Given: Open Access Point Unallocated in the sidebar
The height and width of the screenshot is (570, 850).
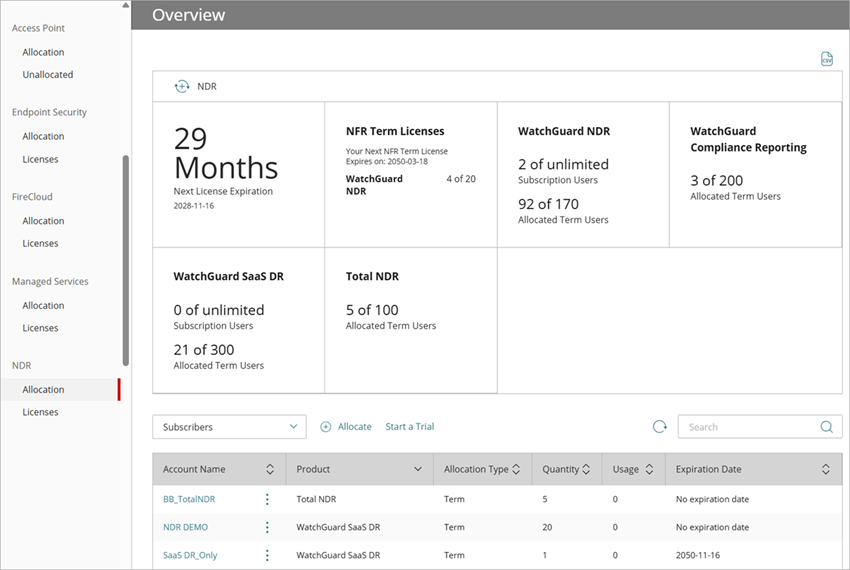Looking at the screenshot, I should pos(48,74).
